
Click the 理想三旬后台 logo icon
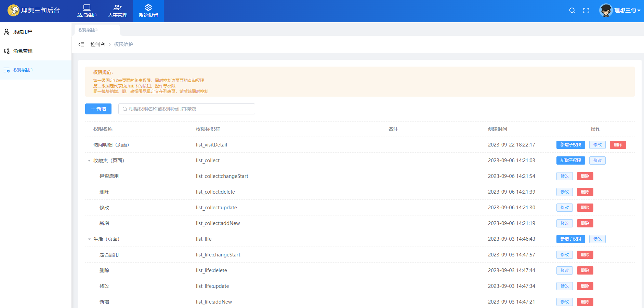(x=14, y=11)
